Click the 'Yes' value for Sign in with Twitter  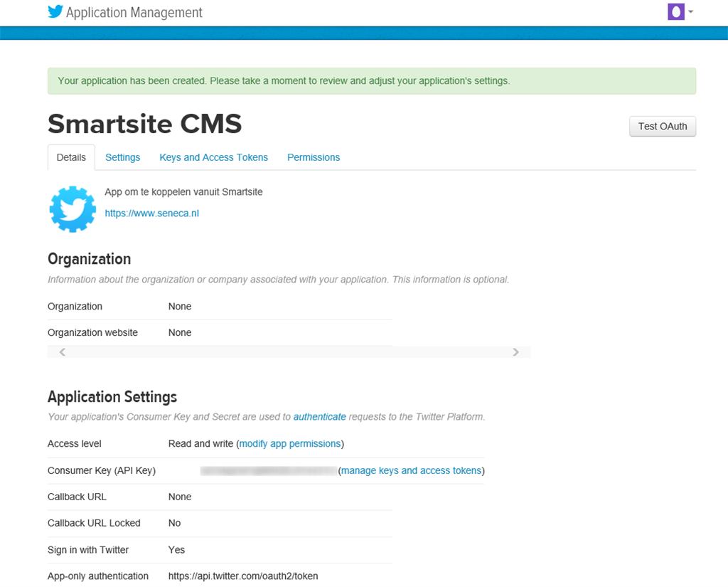[x=176, y=550]
